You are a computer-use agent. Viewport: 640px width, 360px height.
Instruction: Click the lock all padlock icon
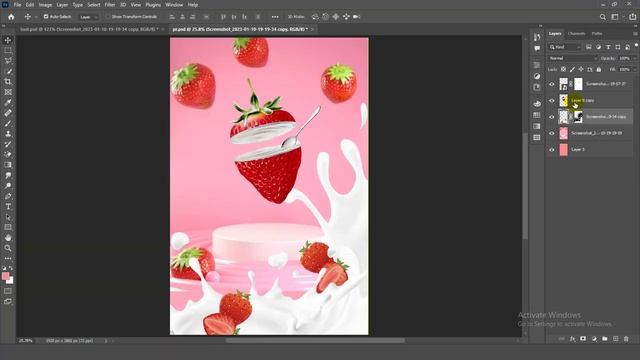[599, 70]
